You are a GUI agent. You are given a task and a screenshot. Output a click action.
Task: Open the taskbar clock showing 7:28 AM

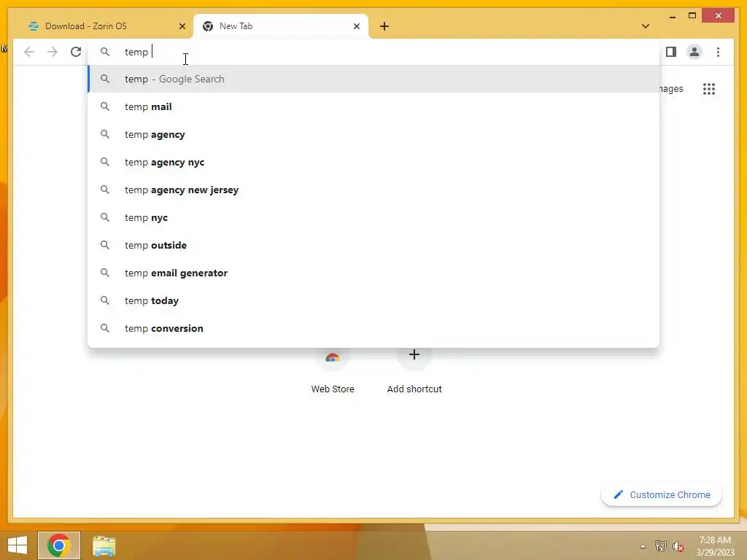715,545
